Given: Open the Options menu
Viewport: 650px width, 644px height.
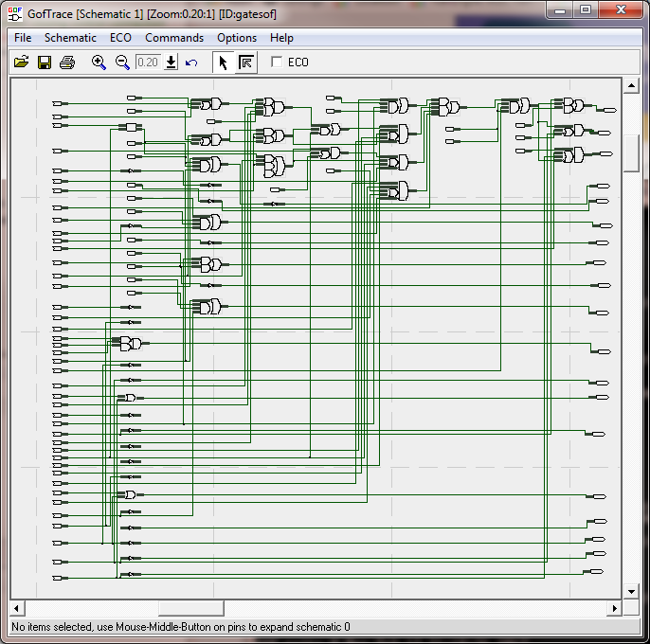Looking at the screenshot, I should (x=237, y=38).
